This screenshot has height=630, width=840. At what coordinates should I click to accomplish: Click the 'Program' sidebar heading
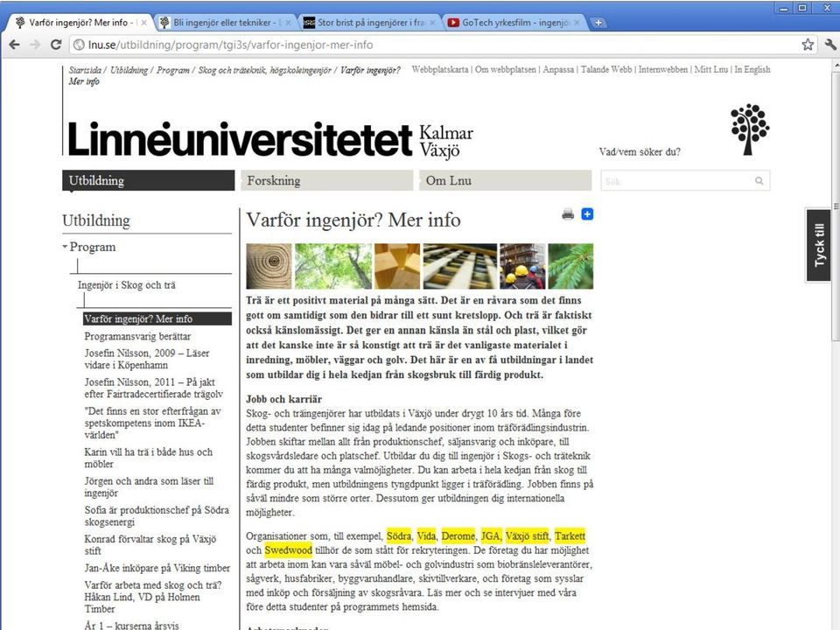click(92, 247)
